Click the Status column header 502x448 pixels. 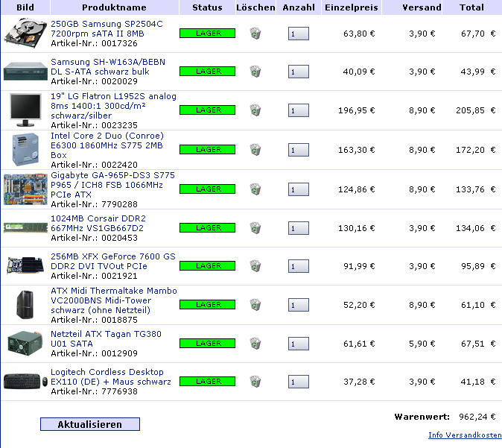click(207, 7)
